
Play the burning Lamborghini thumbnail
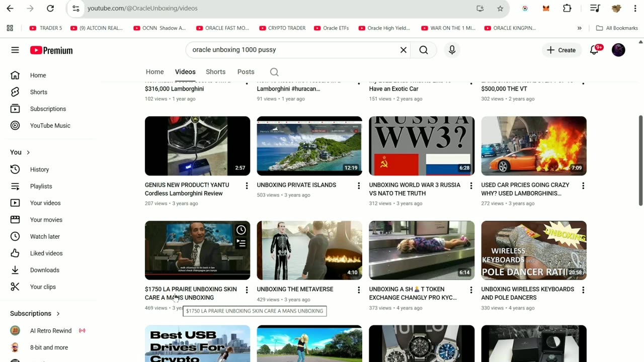tap(534, 146)
